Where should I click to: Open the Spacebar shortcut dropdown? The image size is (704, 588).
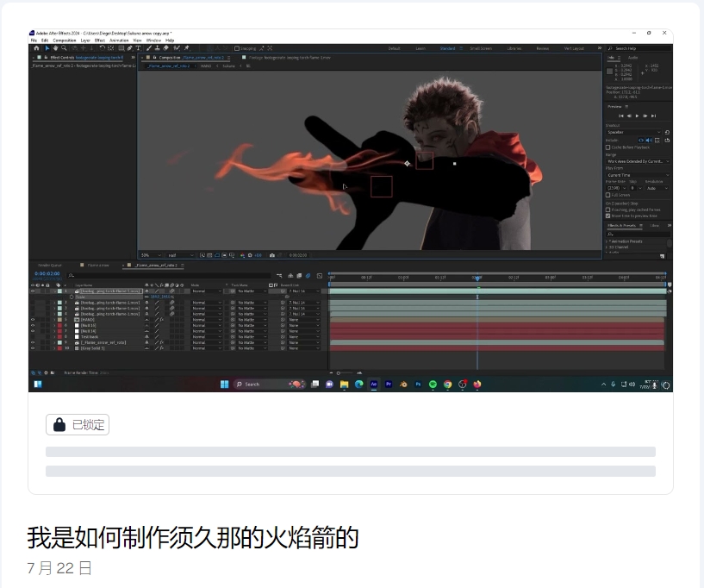pyautogui.click(x=633, y=132)
